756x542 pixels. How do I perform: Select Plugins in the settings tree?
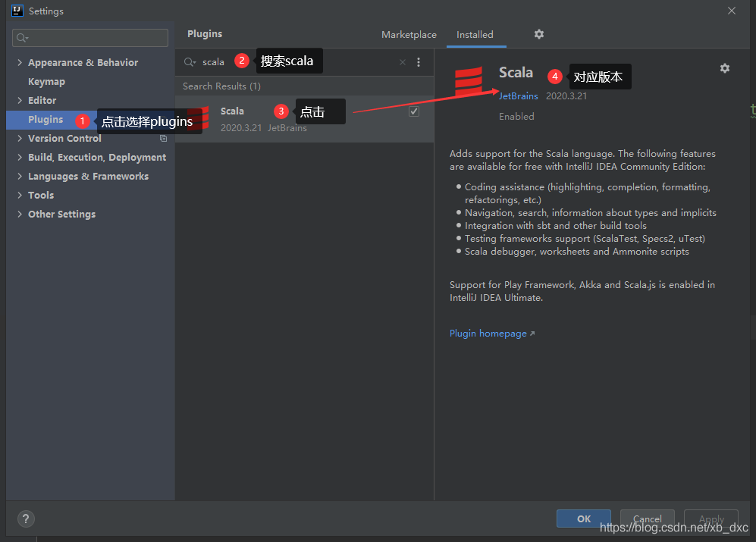point(45,120)
